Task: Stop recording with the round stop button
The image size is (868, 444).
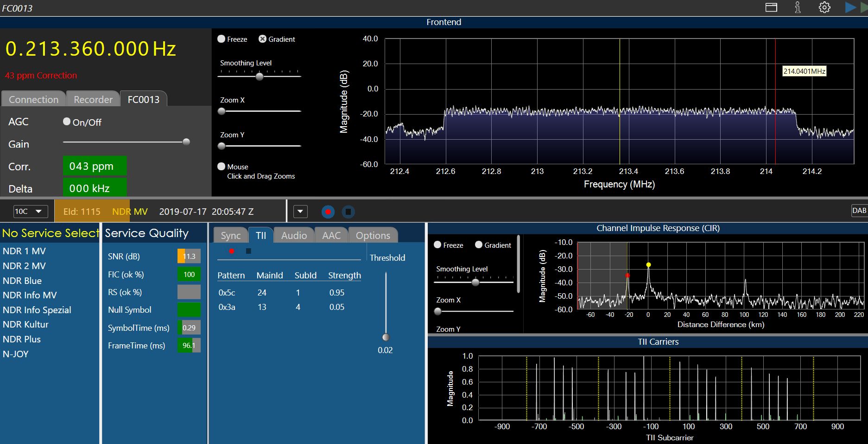Action: pyautogui.click(x=348, y=212)
